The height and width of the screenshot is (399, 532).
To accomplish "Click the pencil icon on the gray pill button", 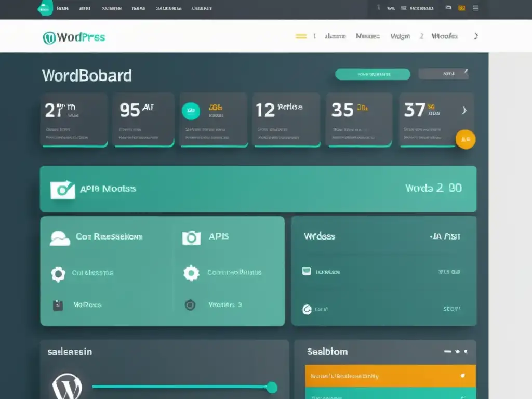I will (466, 72).
